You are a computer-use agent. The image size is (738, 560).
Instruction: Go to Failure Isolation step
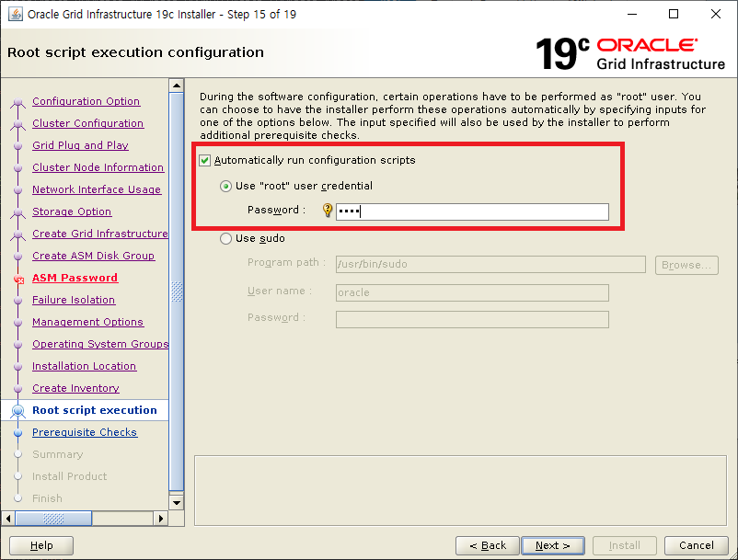click(74, 300)
